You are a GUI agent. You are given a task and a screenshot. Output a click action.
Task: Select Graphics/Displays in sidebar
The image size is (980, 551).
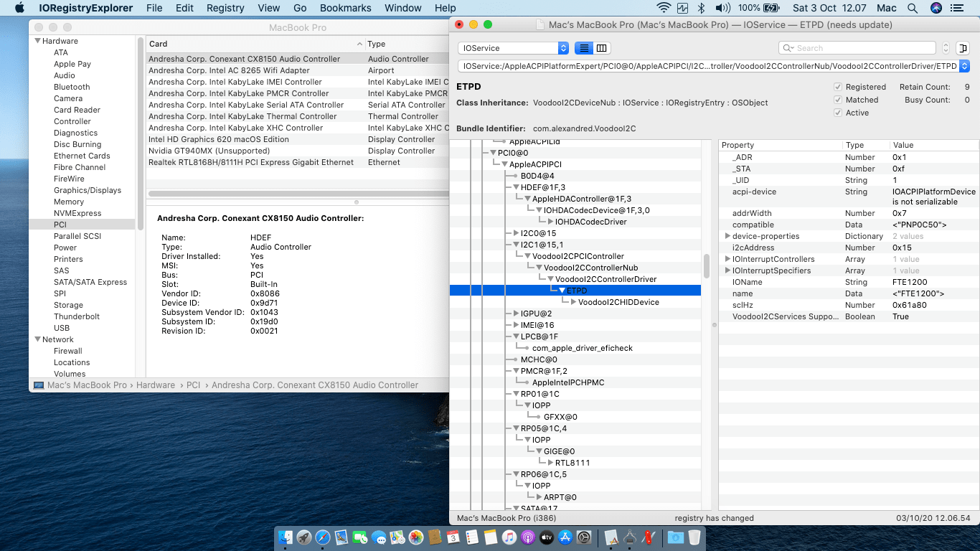(88, 190)
